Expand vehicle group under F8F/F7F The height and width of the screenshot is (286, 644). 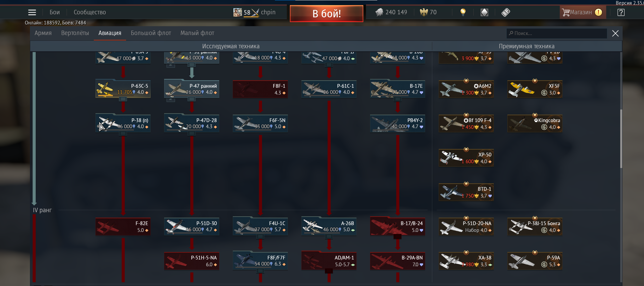pyautogui.click(x=260, y=271)
